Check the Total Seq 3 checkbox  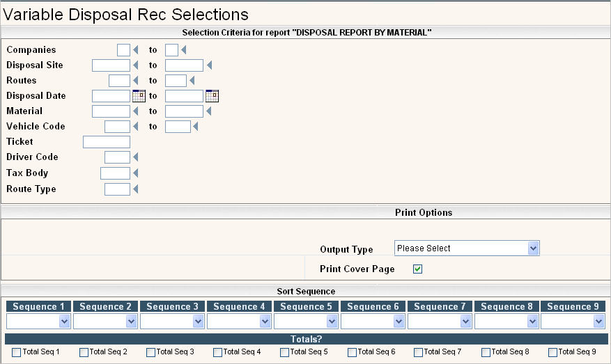pyautogui.click(x=150, y=352)
